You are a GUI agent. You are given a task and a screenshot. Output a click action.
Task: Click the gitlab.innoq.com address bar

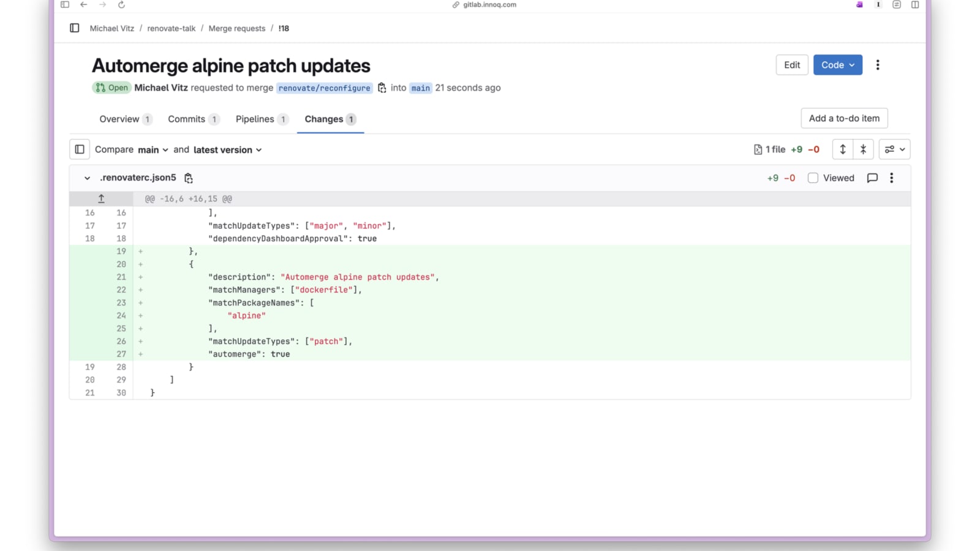pos(489,5)
